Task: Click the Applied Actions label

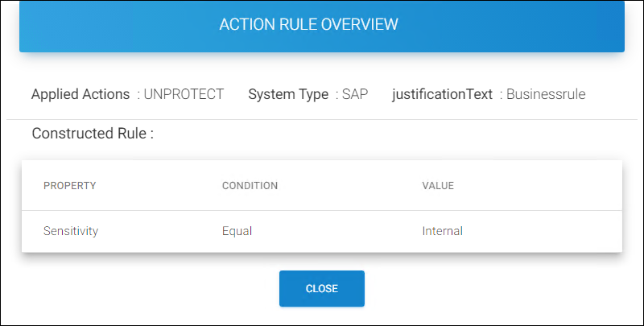Action: (x=80, y=94)
